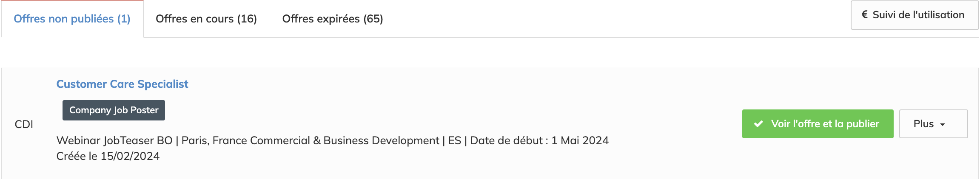The height and width of the screenshot is (179, 980).
Task: Open the Offres expirées (65) tab
Action: (x=333, y=19)
